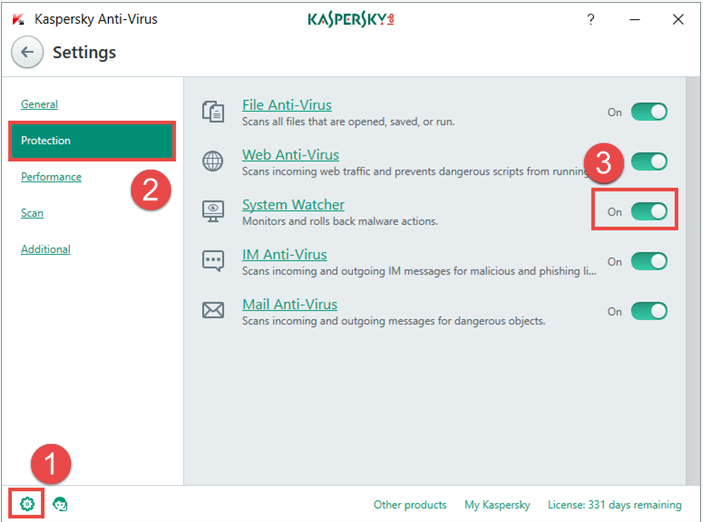The image size is (703, 522).
Task: Click the Kaspersky Anti-Virus title text
Action: pos(96,19)
